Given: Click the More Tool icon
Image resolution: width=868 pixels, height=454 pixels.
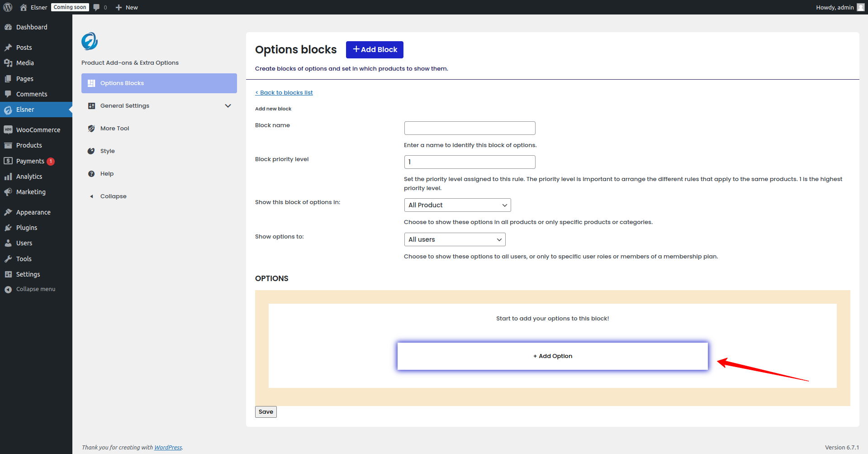Looking at the screenshot, I should [91, 129].
